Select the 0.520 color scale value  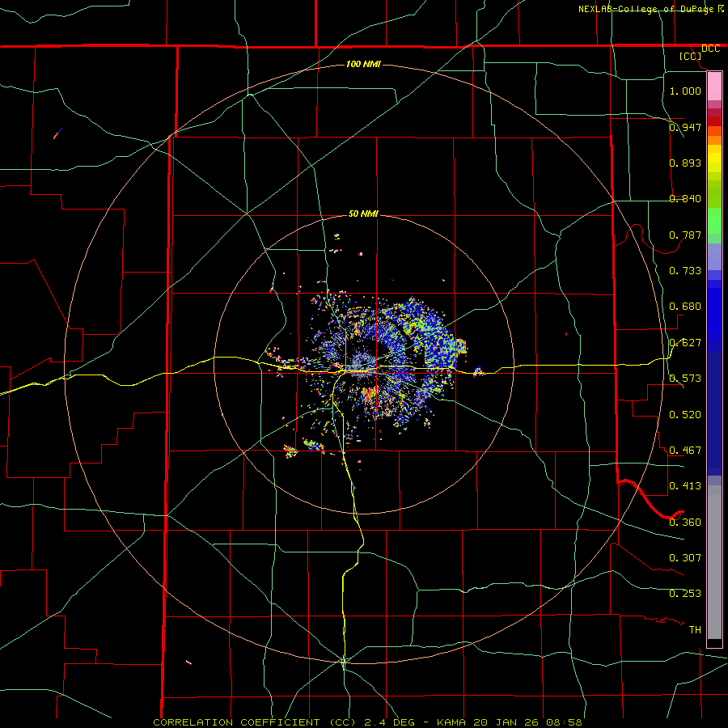pos(685,415)
